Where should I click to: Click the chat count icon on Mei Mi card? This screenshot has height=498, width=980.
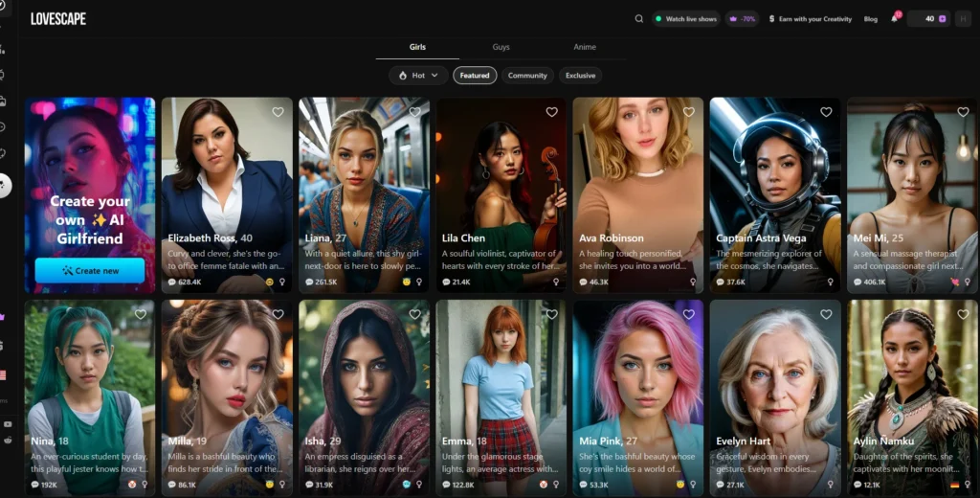[x=857, y=283]
